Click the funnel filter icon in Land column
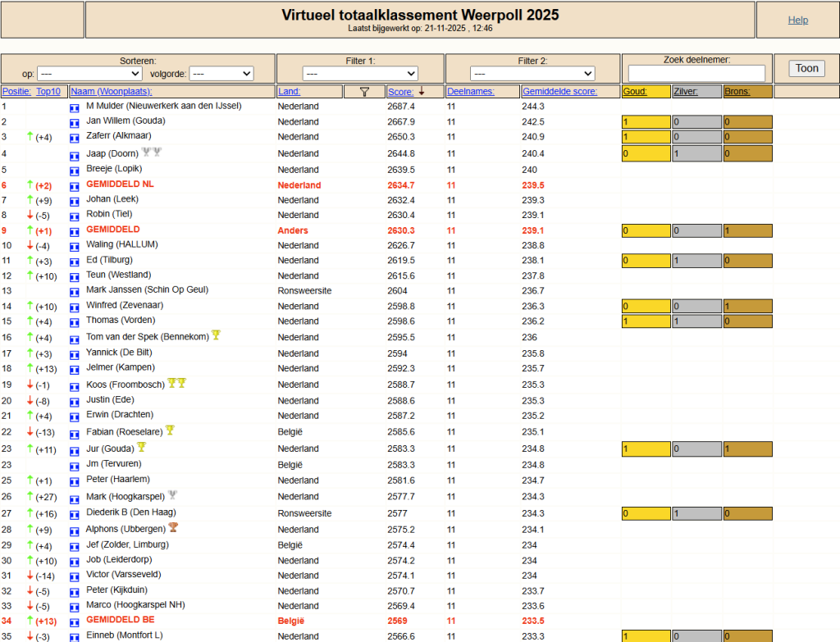The image size is (840, 642). 364,92
